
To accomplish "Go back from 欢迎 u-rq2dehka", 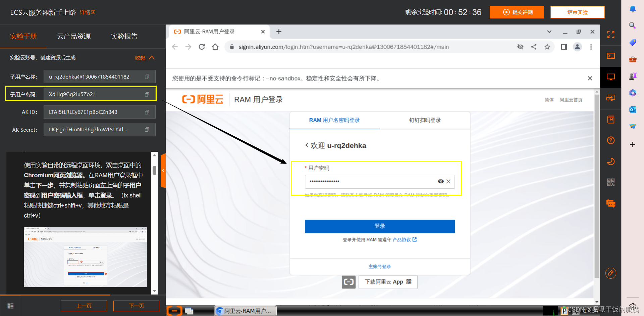I will 307,145.
